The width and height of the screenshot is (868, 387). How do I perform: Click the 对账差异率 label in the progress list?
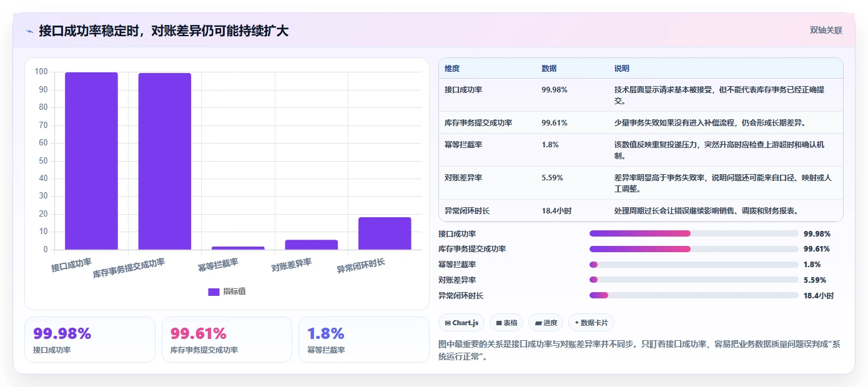(x=457, y=280)
